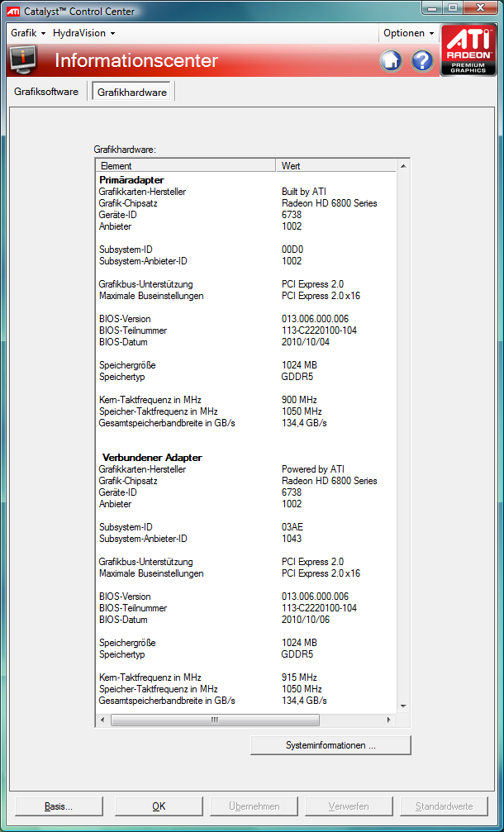Click the 915 MHz core clock value
This screenshot has height=832, width=504.
click(299, 677)
